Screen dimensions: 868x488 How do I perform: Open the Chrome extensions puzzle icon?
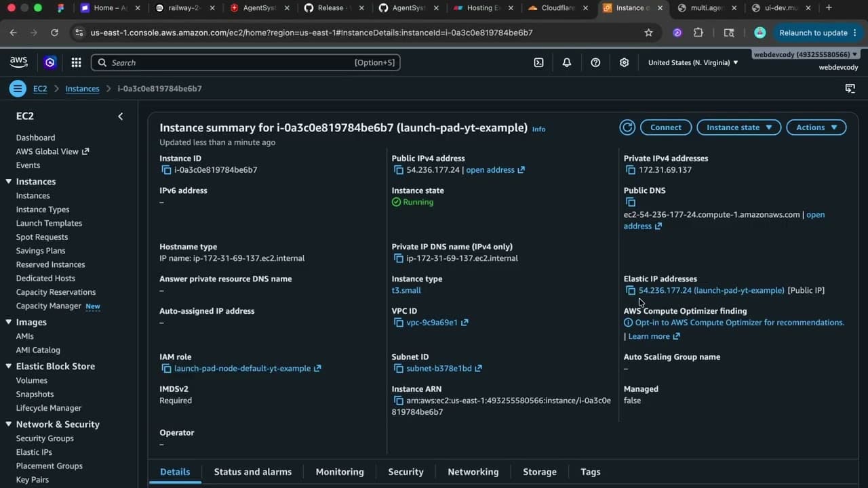coord(698,33)
